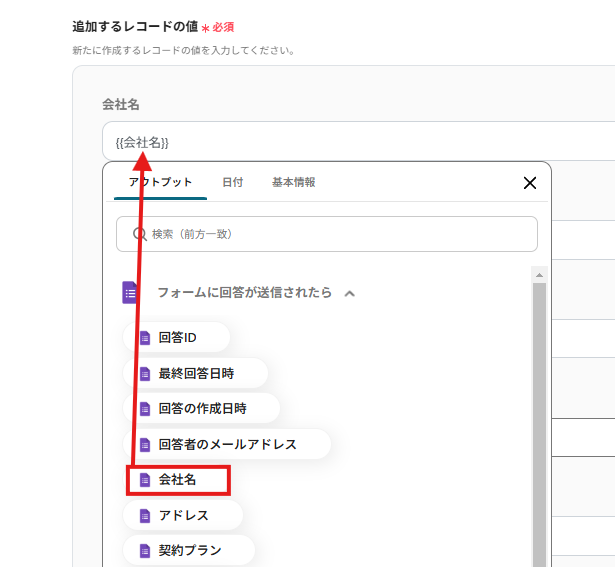Click the 新たに作成するレコードの値を入力してください description

click(183, 51)
